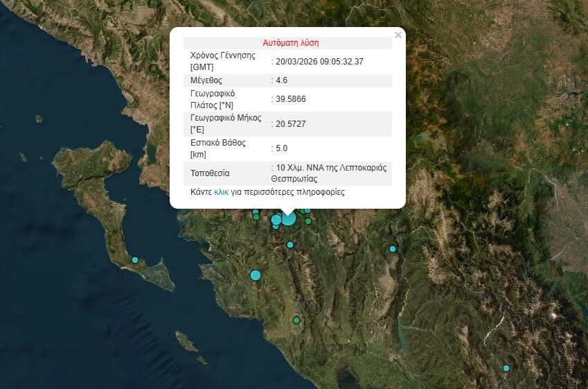Click the lone green marker south of the cluster

point(296,320)
